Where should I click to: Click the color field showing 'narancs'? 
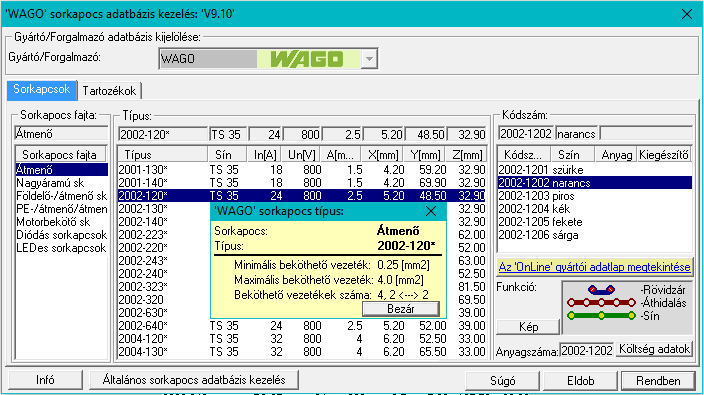tap(577, 134)
